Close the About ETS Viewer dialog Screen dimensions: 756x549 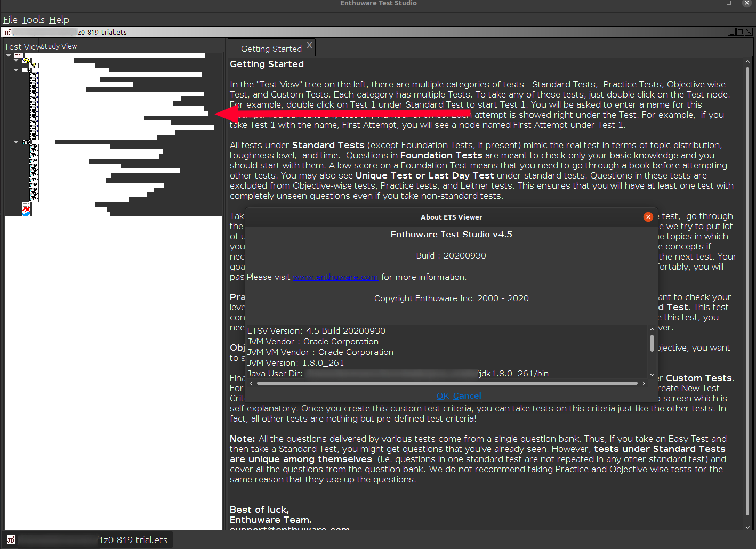648,217
